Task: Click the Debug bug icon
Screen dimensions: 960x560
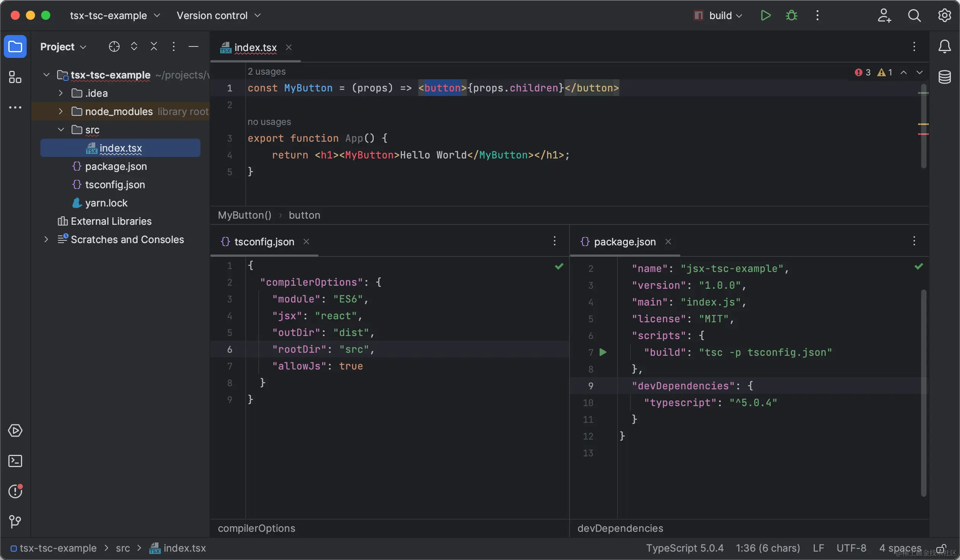Action: tap(791, 16)
